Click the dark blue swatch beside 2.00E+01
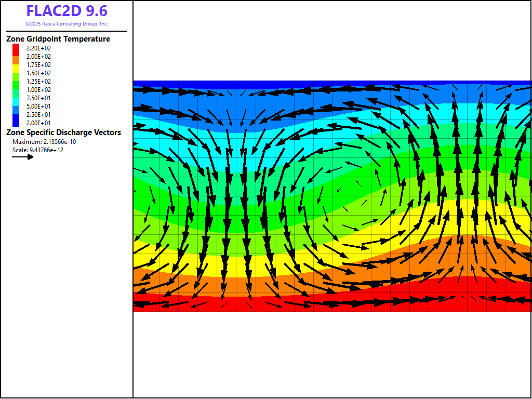The width and height of the screenshot is (532, 399). click(x=16, y=123)
